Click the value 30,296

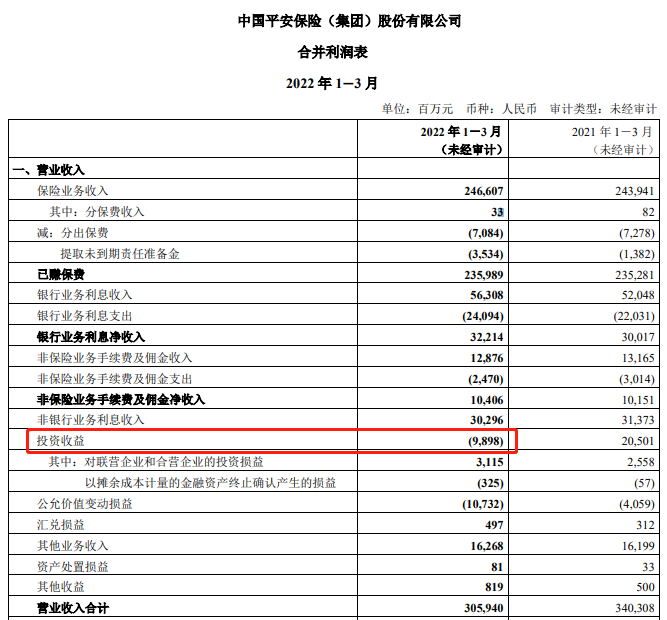point(487,420)
